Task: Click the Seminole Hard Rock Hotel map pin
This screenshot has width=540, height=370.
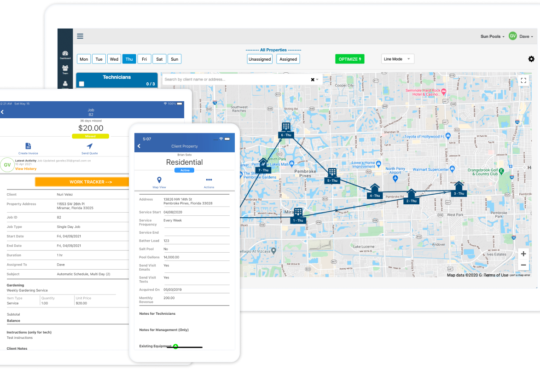Action: (x=444, y=92)
